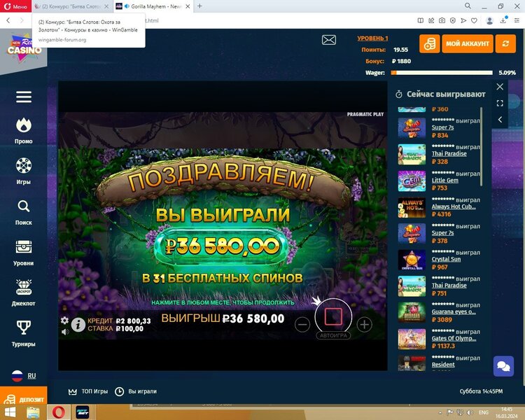
Task: Mute the game sound speaker icon
Action: pyautogui.click(x=65, y=332)
